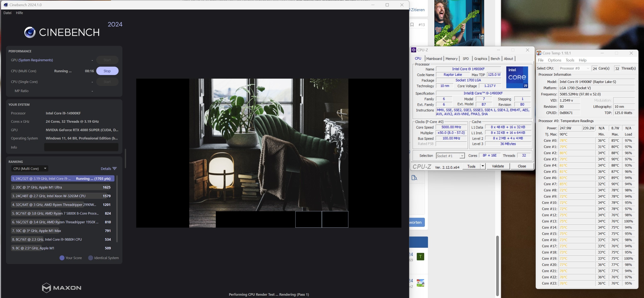This screenshot has height=298, width=644.
Task: Open the Select CPU Processor #0 dropdown
Action: tap(575, 68)
